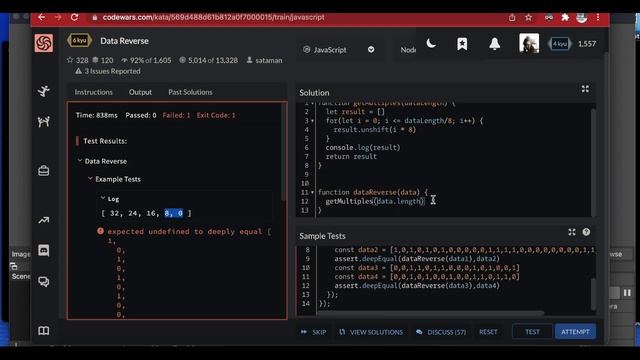Open the briefcase careers sidebar icon
640x360 pixels.
pyautogui.click(x=44, y=170)
